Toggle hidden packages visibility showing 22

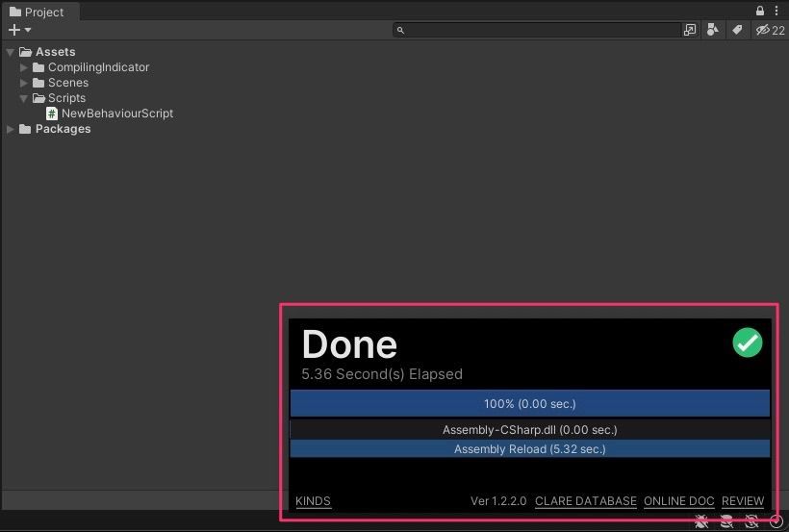(771, 30)
